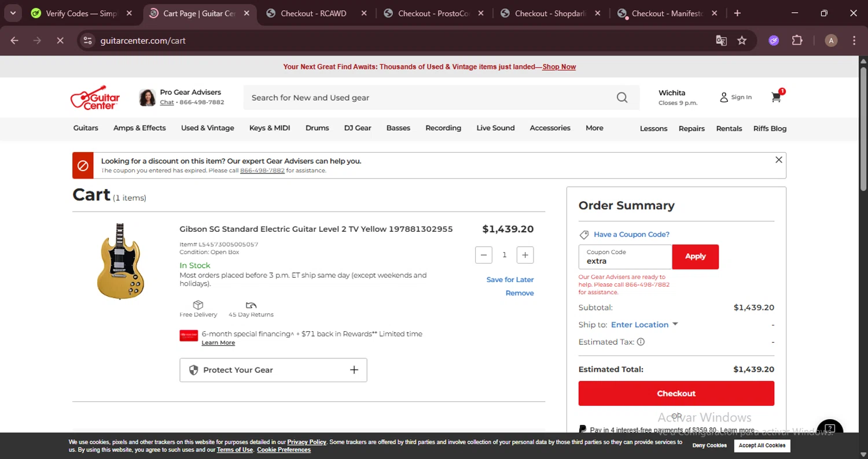
Task: Open the Privacy Policy link
Action: pyautogui.click(x=307, y=442)
